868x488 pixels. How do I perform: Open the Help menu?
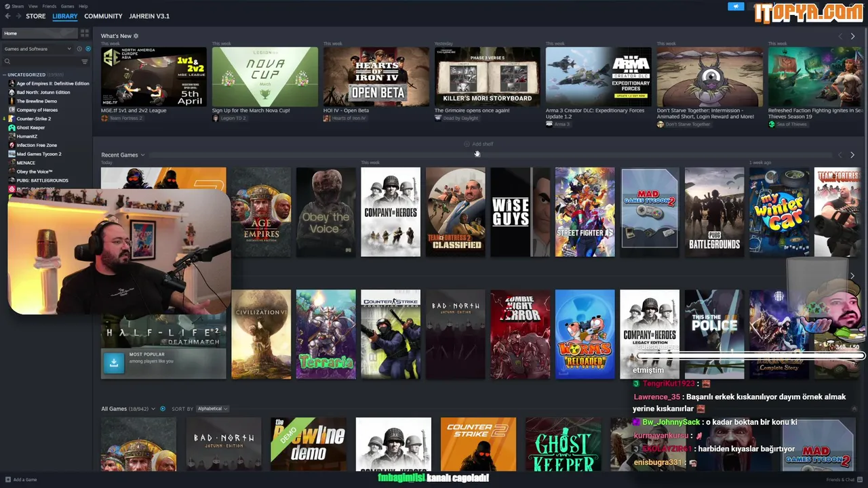tap(83, 6)
